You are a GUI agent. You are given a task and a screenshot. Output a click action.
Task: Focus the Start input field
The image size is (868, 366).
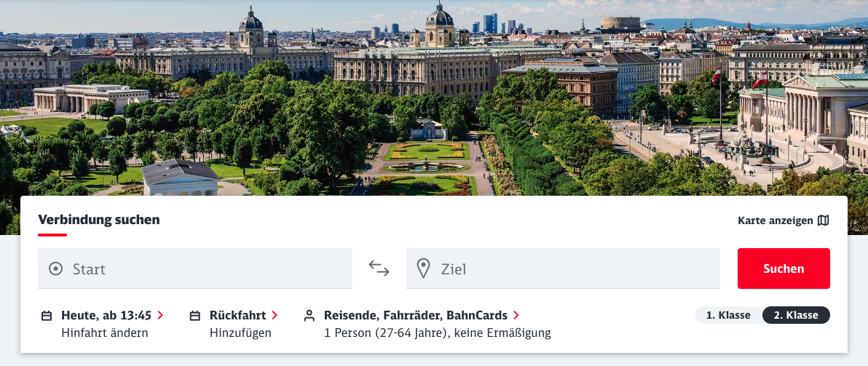coord(195,268)
